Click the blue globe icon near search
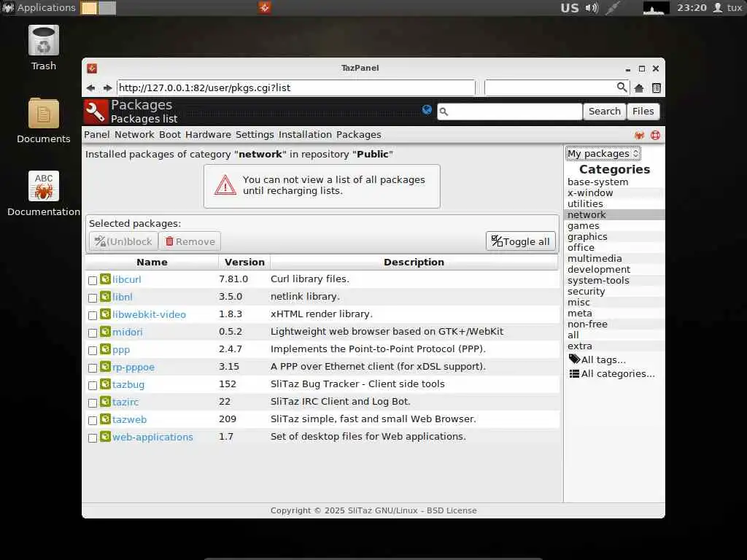747x560 pixels. point(427,110)
